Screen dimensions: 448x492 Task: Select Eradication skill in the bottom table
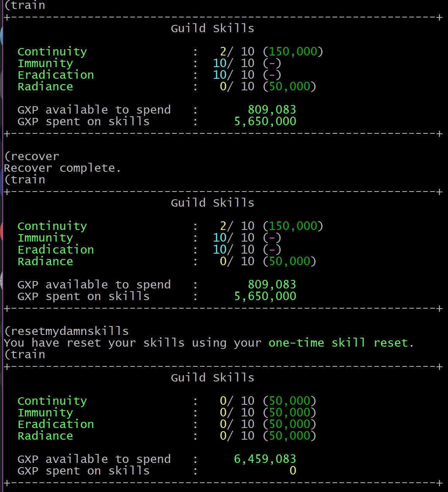click(56, 424)
